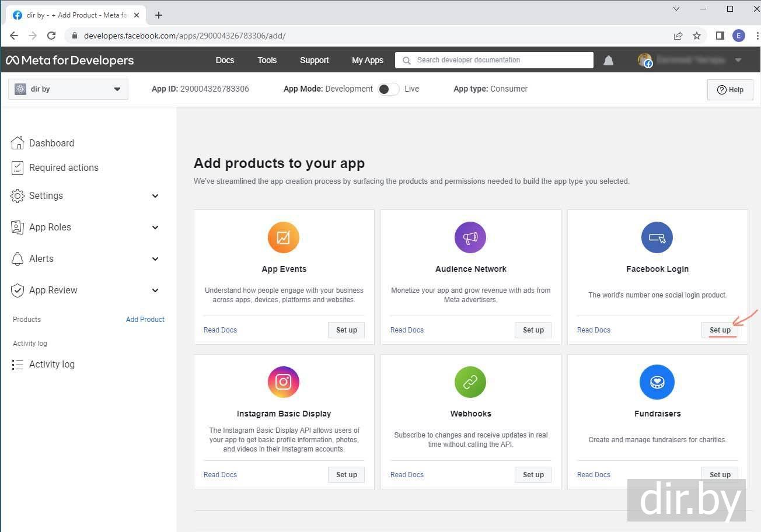The image size is (761, 532).
Task: Reload the page in browser
Action: pyautogui.click(x=51, y=36)
